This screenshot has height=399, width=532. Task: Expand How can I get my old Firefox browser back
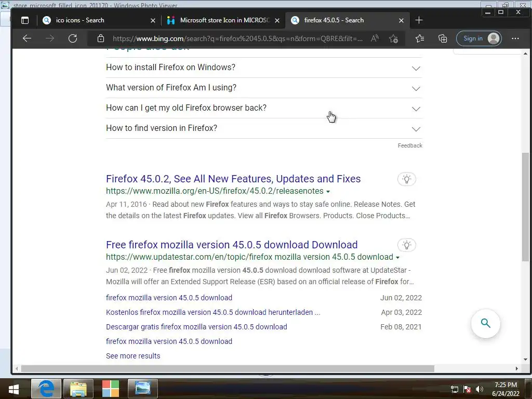[x=264, y=108]
